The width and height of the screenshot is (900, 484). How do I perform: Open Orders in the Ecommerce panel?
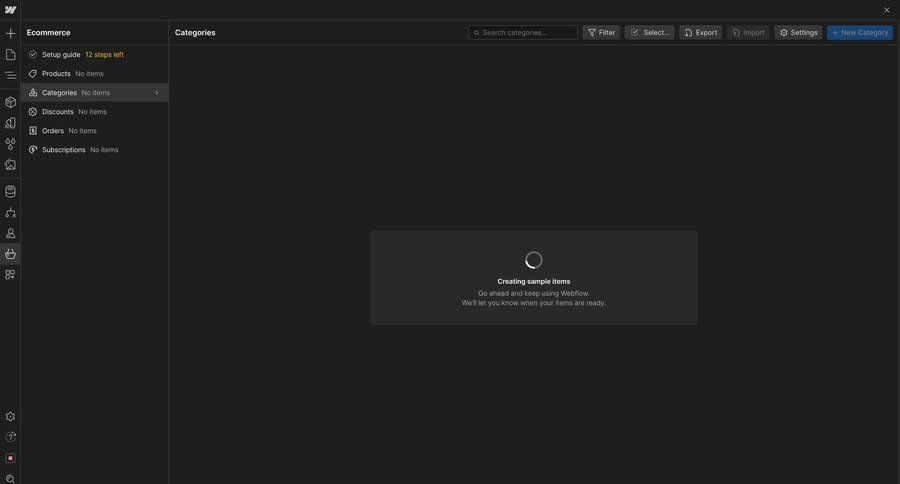[x=52, y=131]
